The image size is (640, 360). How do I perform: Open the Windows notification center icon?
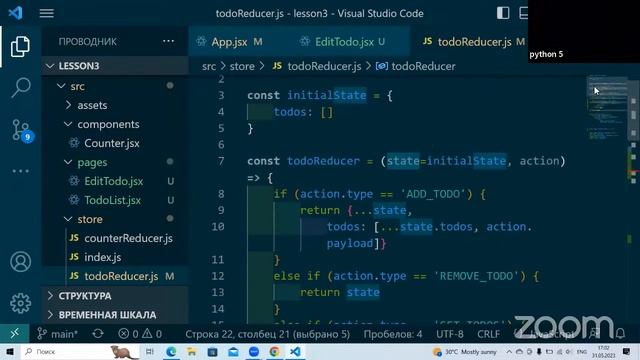(626, 351)
